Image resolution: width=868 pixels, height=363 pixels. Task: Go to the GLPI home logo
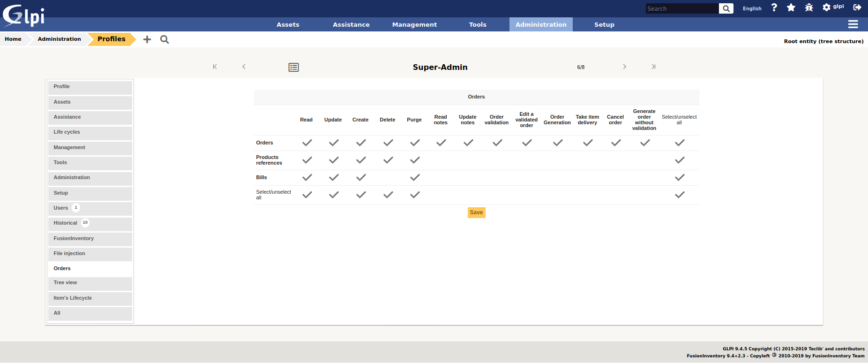point(23,15)
